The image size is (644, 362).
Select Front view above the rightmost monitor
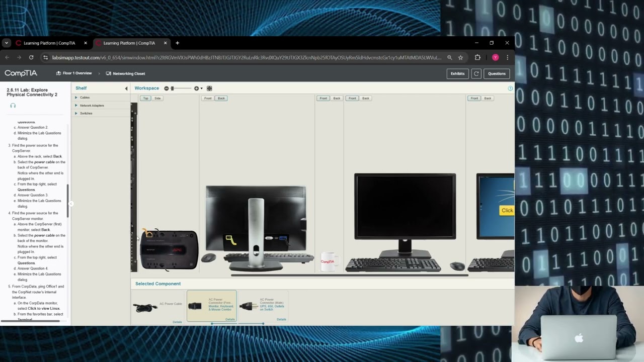click(474, 98)
